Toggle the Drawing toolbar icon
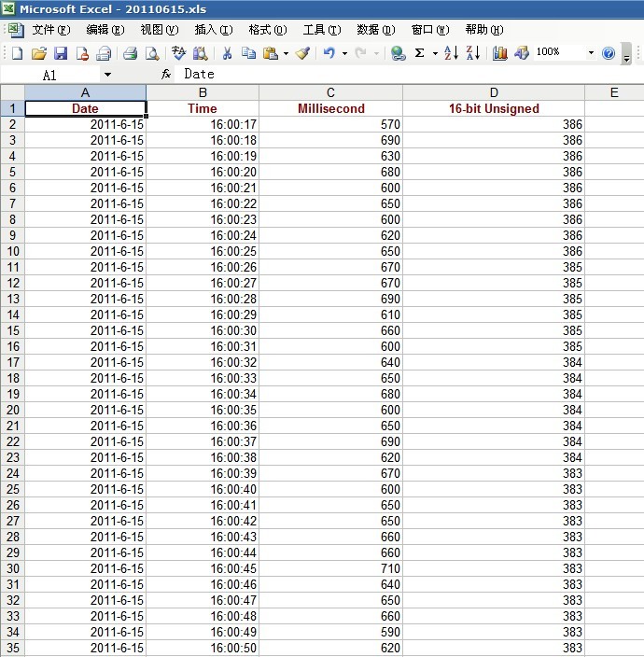This screenshot has width=644, height=657. [x=522, y=53]
